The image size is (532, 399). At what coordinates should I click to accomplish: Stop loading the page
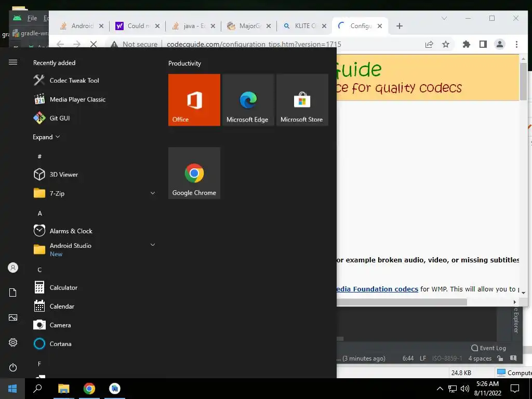click(x=94, y=44)
